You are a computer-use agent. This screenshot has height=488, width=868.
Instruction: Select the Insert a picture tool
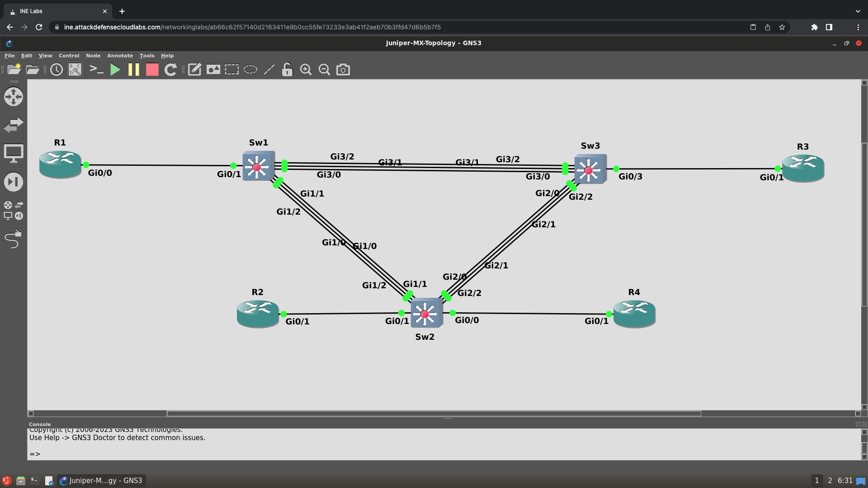(x=213, y=70)
